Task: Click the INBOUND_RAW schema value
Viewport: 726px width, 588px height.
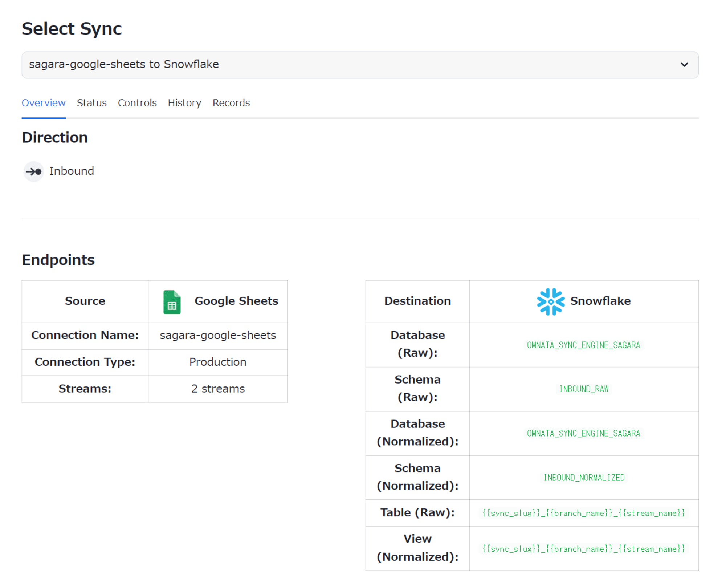Action: [584, 389]
